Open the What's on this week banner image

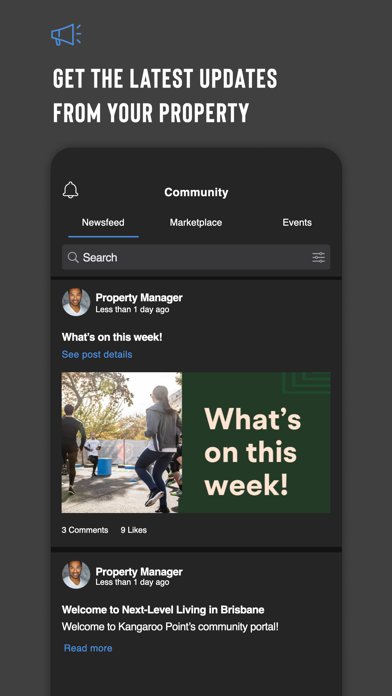coord(196,443)
